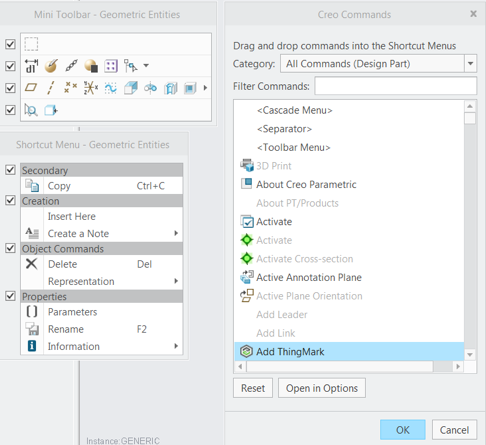The width and height of the screenshot is (486, 445).
Task: Select the <Separator> entry
Action: tap(284, 129)
